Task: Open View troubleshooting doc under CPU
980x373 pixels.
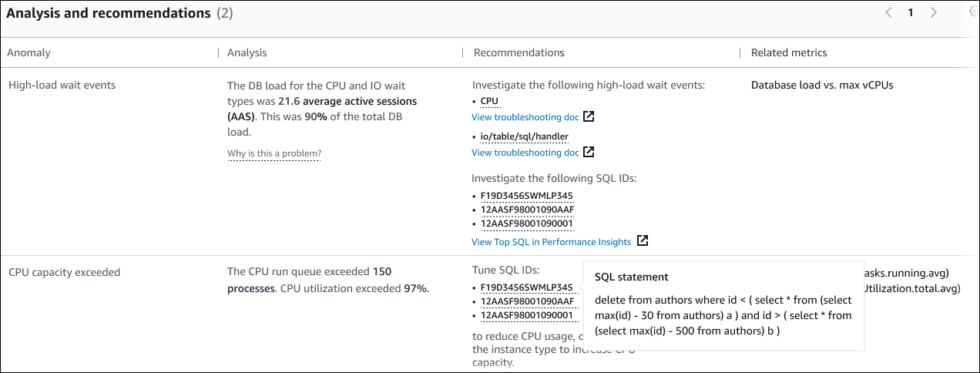Action: [x=525, y=117]
